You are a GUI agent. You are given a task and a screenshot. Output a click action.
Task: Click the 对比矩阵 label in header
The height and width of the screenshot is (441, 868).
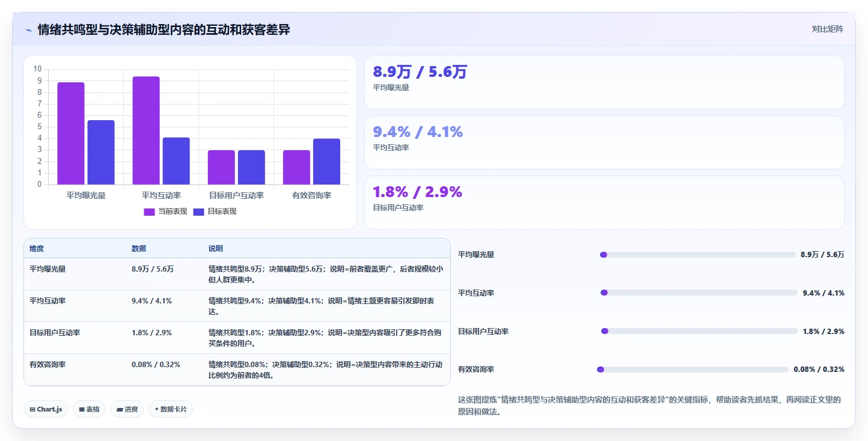827,29
